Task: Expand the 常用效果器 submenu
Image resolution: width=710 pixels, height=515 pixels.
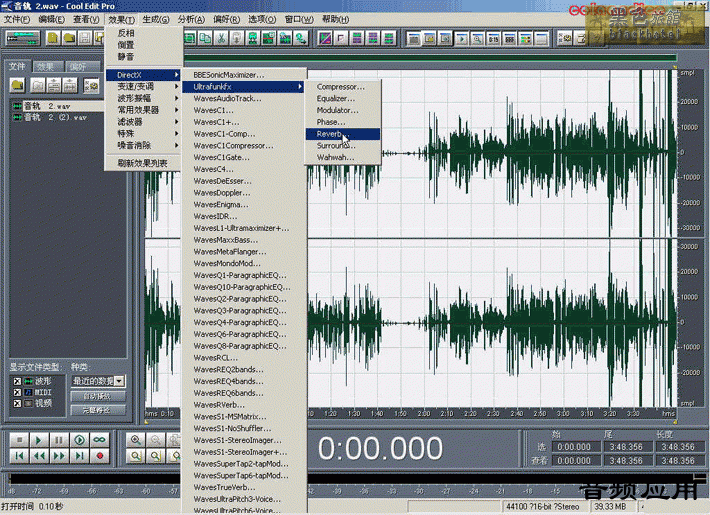Action: [143, 110]
